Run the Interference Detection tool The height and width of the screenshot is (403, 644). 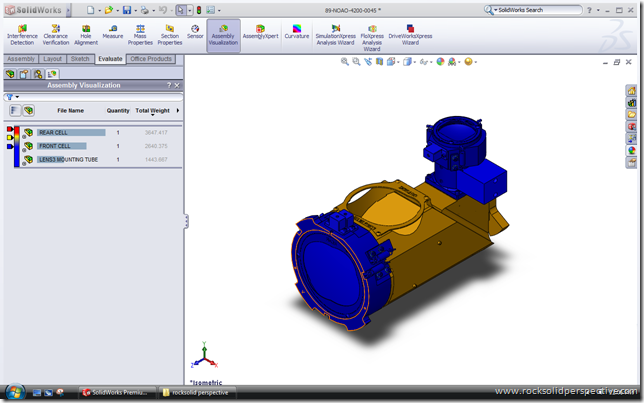[22, 35]
